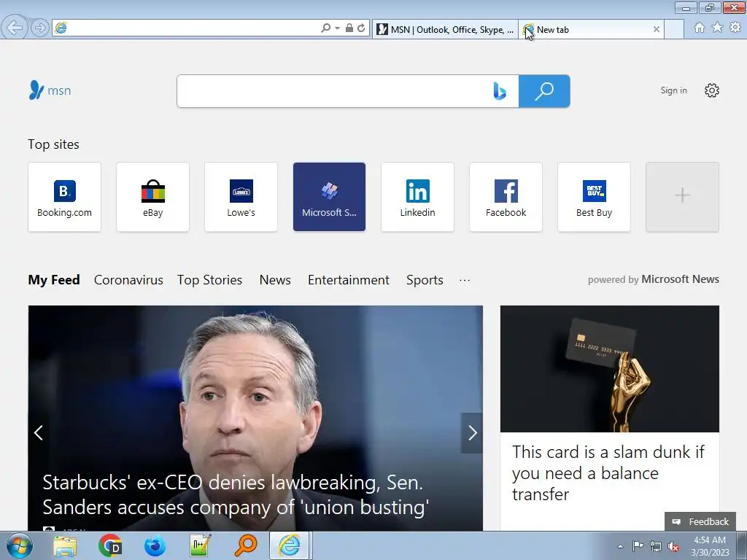
Task: Click the blue search magnifier button
Action: (544, 91)
